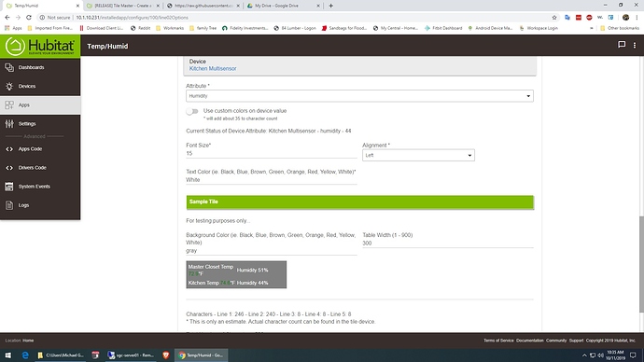Open the Kitchen Multisensor device link
This screenshot has width=644, height=362.
pos(213,68)
